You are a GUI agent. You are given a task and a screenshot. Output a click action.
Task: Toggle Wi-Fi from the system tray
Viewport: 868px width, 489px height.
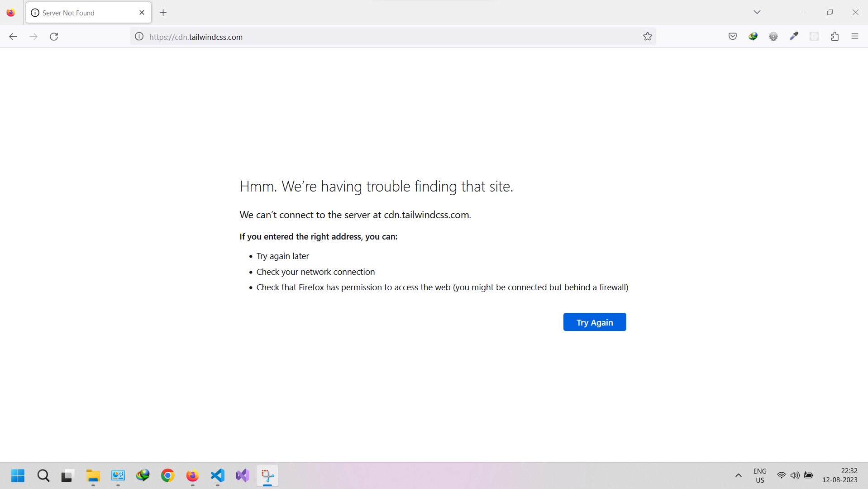pos(782,475)
